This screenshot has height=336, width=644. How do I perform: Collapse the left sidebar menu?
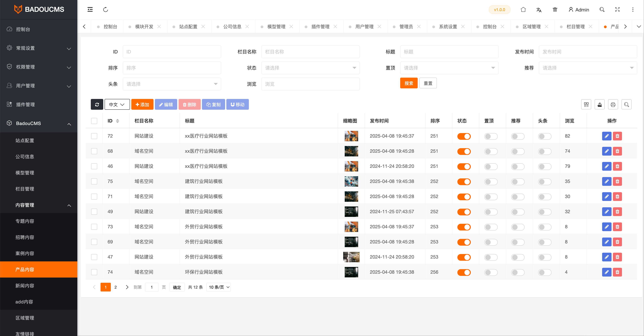tap(90, 10)
